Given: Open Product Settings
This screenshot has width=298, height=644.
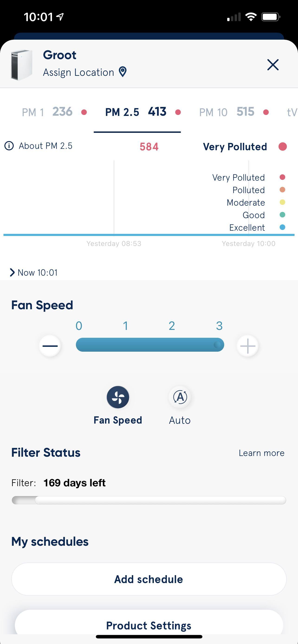Looking at the screenshot, I should tap(149, 625).
